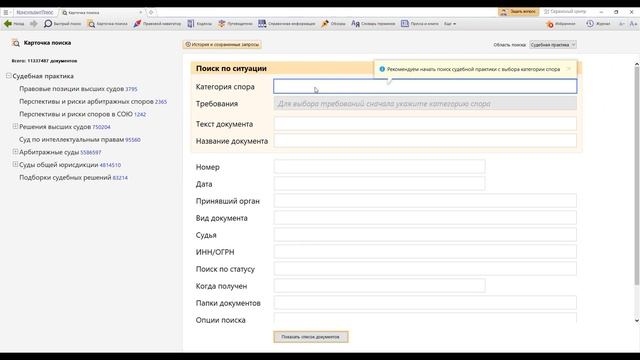The width and height of the screenshot is (640, 360).
Task: Open Справочная информация
Action: (287, 24)
